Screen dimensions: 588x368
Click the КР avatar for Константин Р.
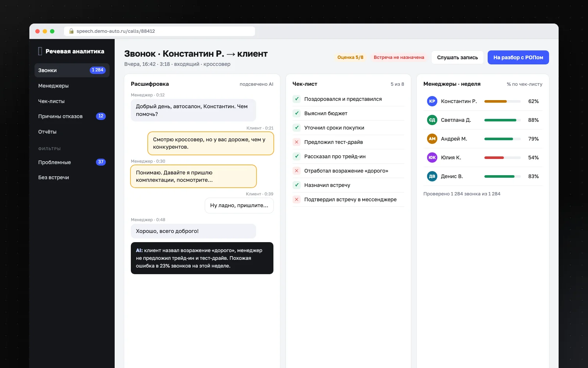click(432, 101)
